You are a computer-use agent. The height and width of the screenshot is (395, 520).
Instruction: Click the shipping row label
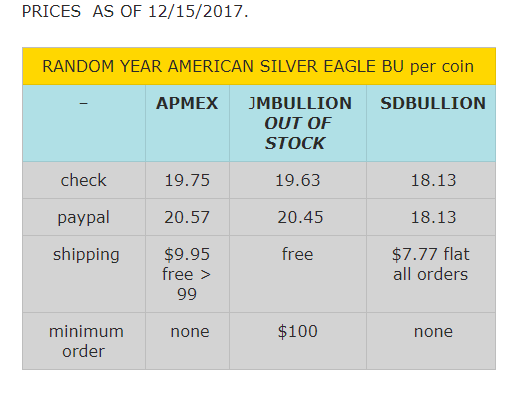[86, 255]
